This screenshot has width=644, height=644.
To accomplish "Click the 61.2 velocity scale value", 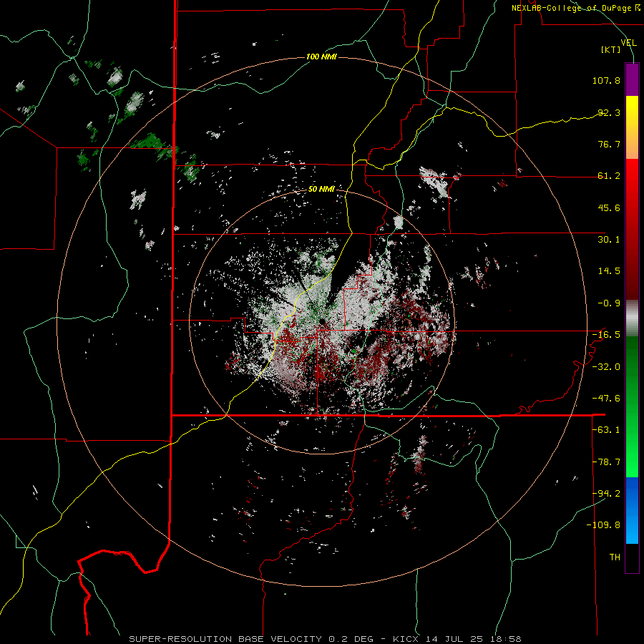I will tap(609, 176).
